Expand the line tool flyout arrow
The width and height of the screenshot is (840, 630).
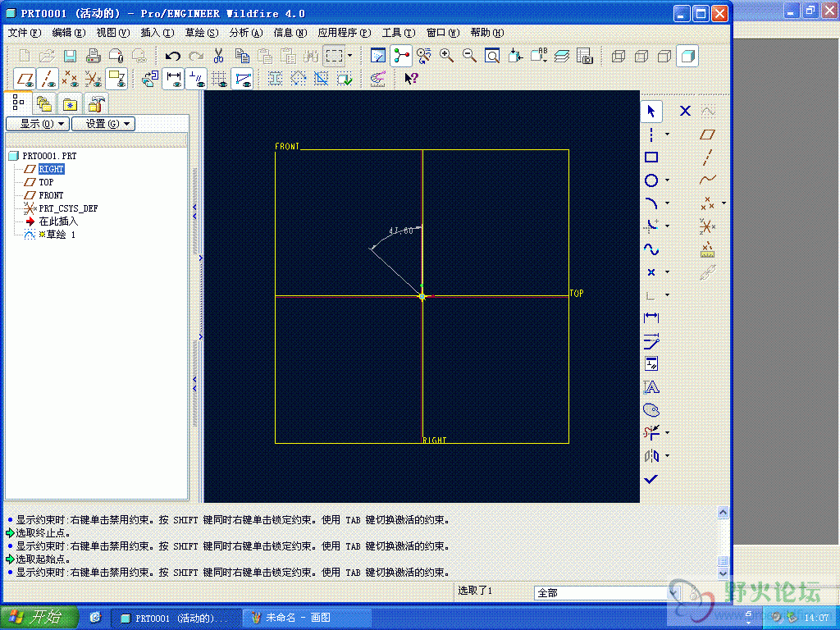[668, 135]
